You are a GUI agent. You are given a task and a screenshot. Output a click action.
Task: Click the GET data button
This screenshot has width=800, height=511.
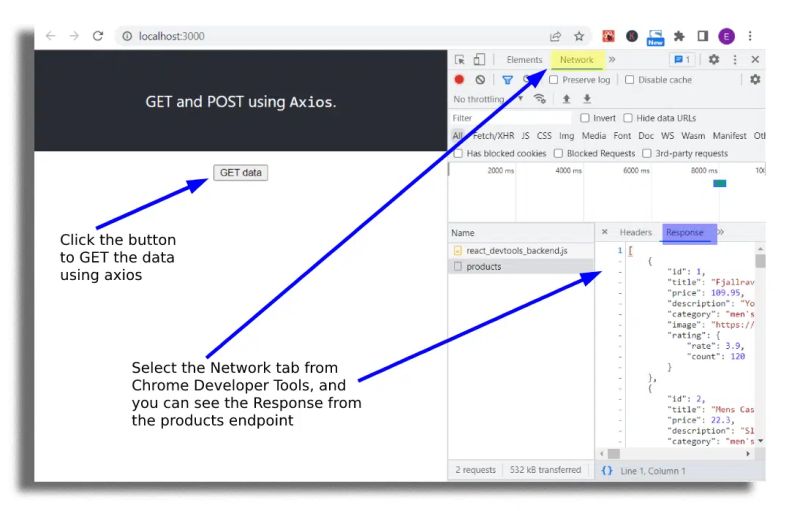click(x=240, y=172)
